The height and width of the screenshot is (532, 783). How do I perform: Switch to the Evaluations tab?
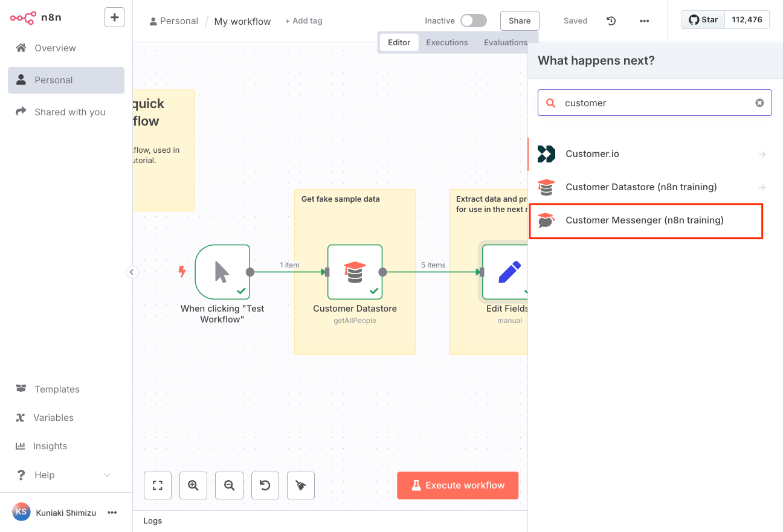506,42
